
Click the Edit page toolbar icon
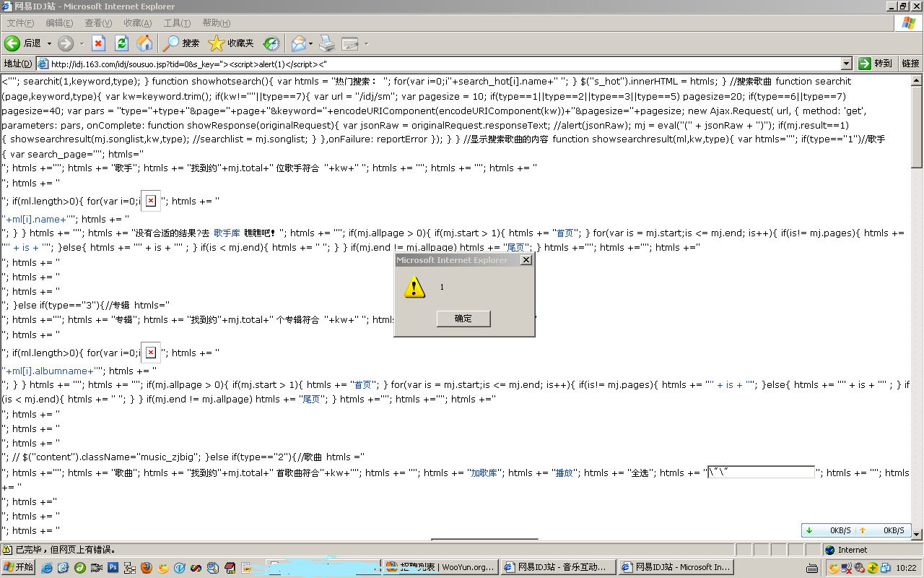pyautogui.click(x=350, y=43)
